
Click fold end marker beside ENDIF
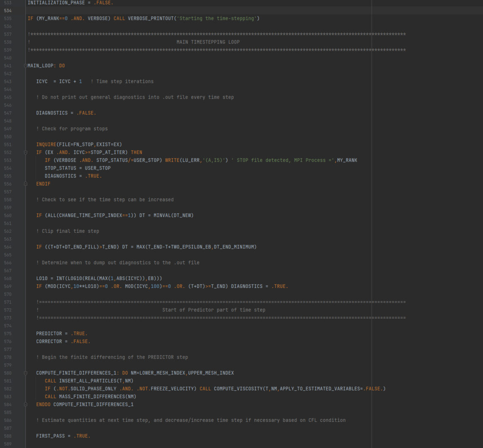click(x=25, y=184)
